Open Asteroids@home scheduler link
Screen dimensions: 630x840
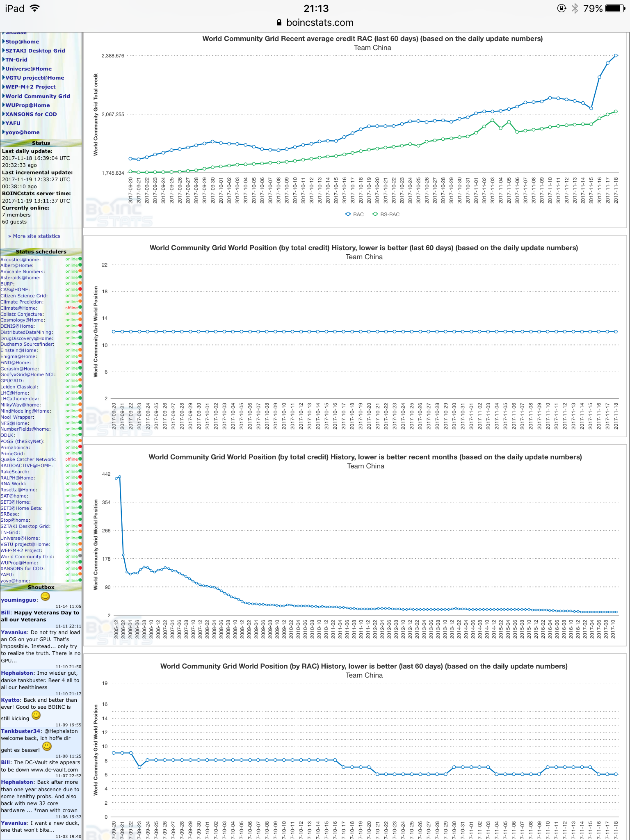tap(21, 278)
